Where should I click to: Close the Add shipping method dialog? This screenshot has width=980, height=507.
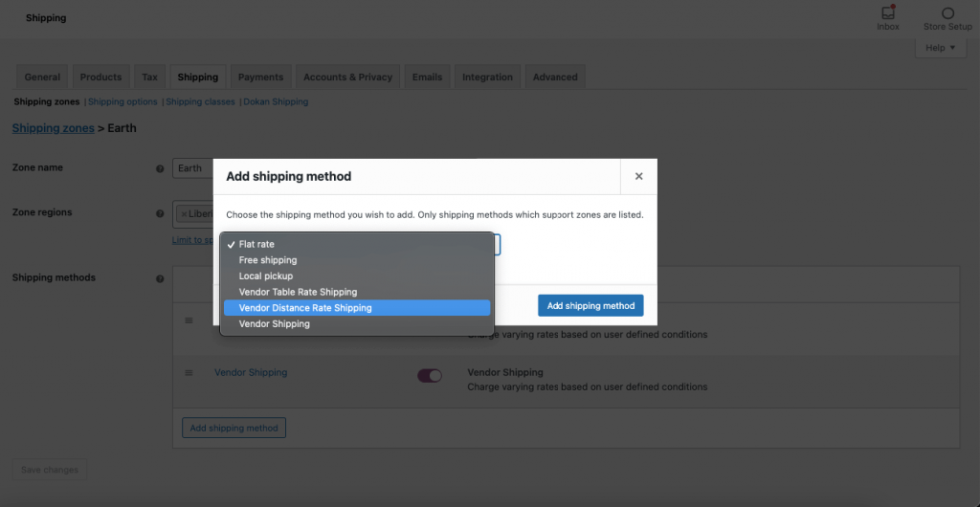click(x=638, y=177)
